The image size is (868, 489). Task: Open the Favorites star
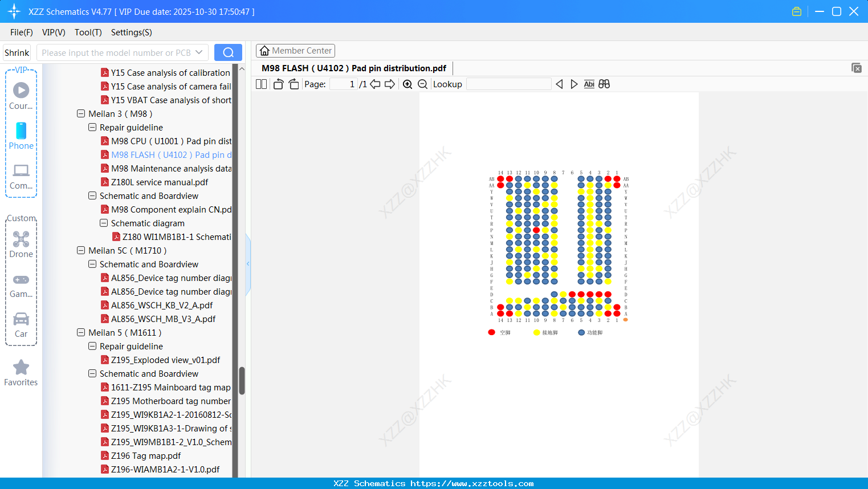[21, 373]
